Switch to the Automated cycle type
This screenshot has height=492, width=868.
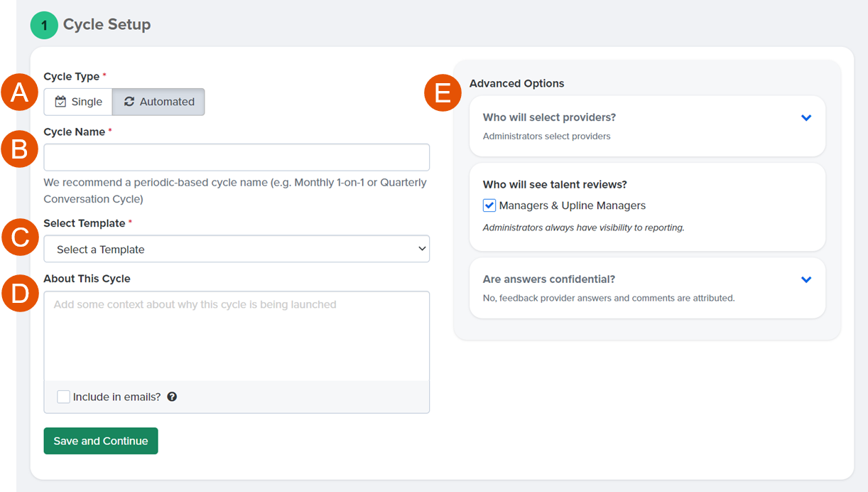(158, 102)
